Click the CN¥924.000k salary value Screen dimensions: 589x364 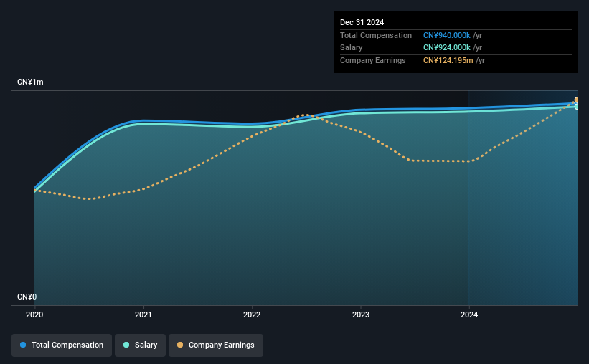click(447, 48)
